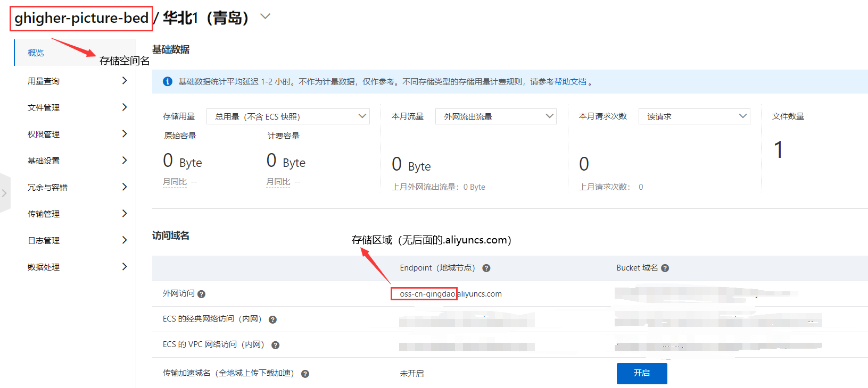The width and height of the screenshot is (868, 388).
Task: Click help icon beside ECS 的 VPC 网络访问
Action: (275, 345)
